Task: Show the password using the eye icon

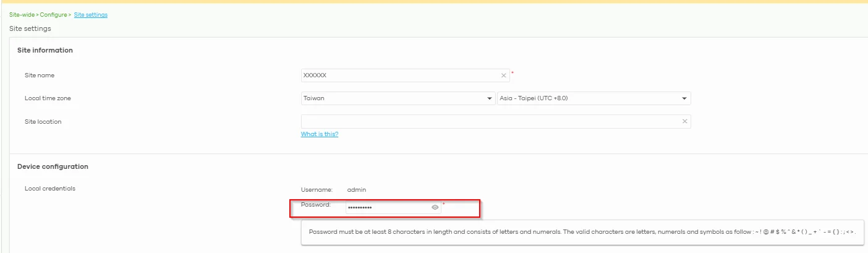Action: (x=435, y=207)
